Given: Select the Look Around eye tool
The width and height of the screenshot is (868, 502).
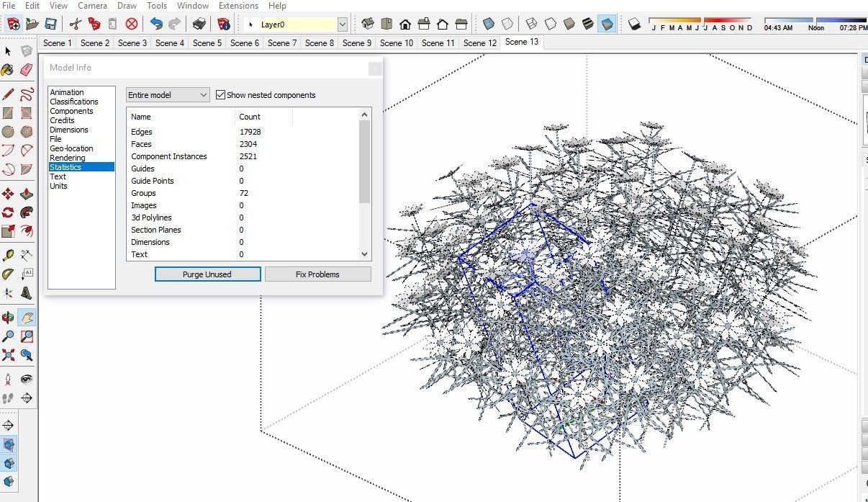Looking at the screenshot, I should pyautogui.click(x=27, y=379).
